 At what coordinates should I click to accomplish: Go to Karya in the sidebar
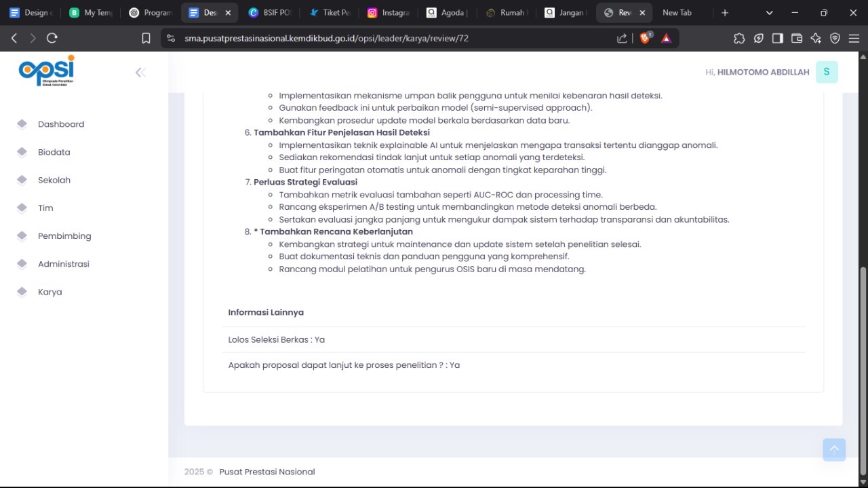click(x=50, y=292)
